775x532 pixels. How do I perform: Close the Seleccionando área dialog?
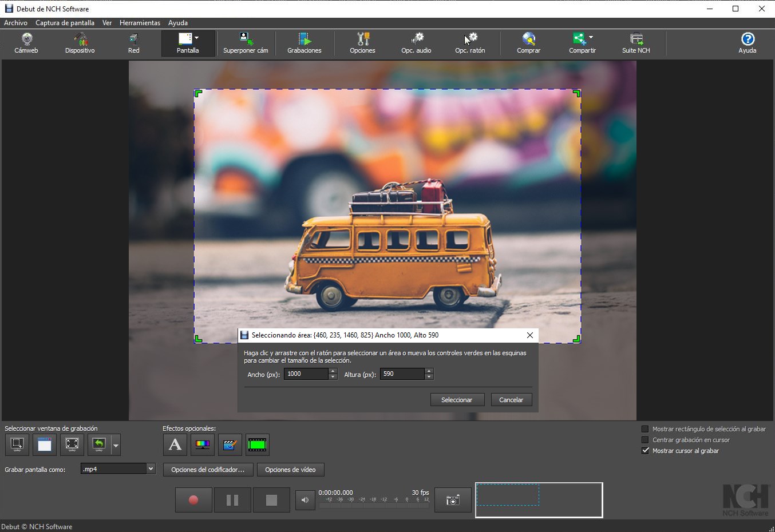click(x=530, y=335)
